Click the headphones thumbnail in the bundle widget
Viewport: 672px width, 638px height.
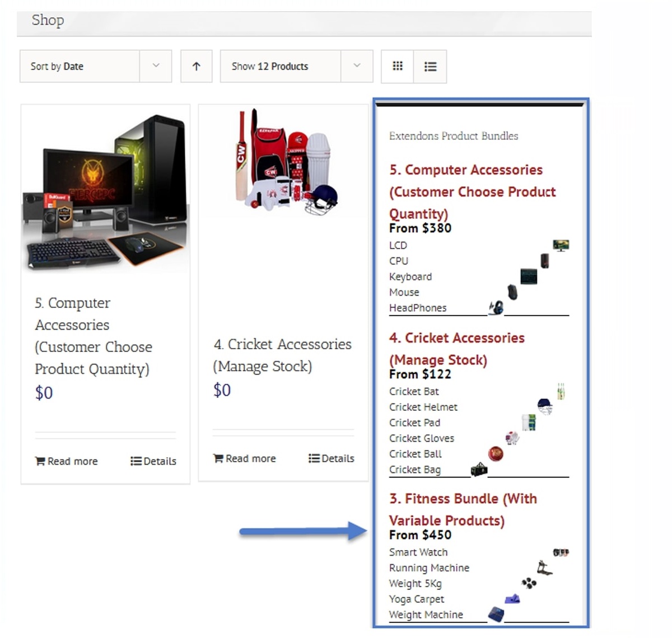[496, 308]
